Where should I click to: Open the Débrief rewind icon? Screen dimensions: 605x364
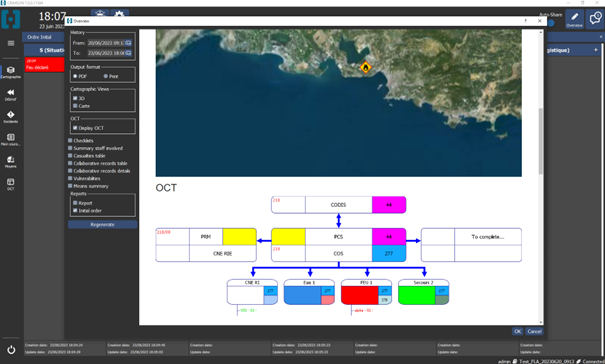[x=10, y=94]
